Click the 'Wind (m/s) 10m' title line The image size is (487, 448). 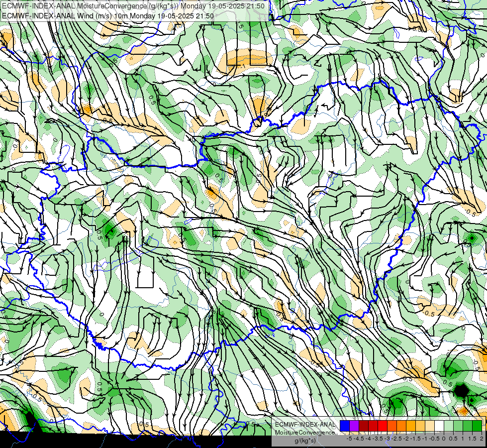tap(108, 15)
